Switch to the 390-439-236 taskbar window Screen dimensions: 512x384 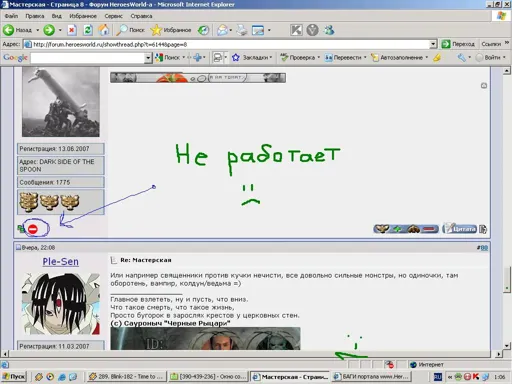pyautogui.click(x=208, y=377)
